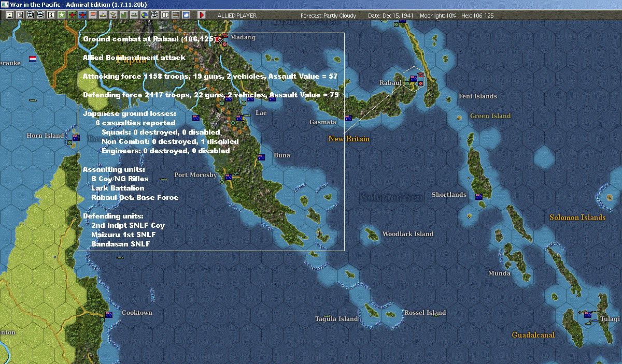Click the Hex: 106 125 readout

click(477, 16)
